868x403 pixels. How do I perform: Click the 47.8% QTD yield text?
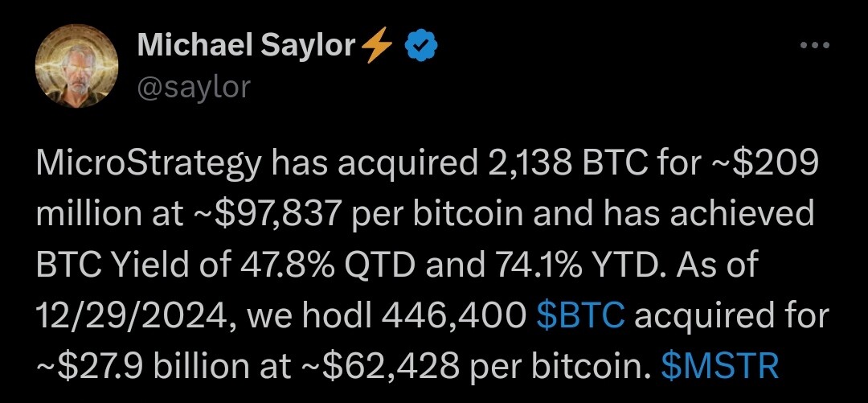pos(327,266)
